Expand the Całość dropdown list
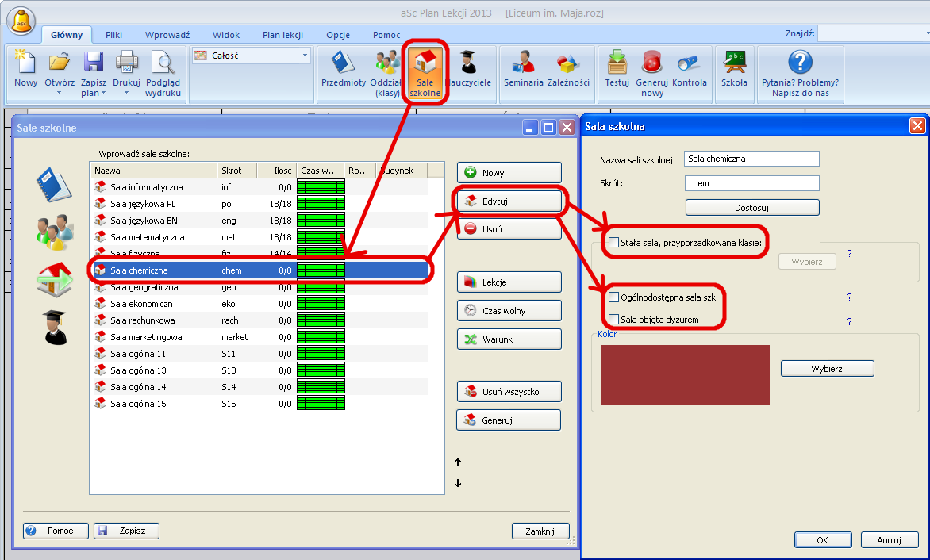The width and height of the screenshot is (930, 560). (305, 56)
